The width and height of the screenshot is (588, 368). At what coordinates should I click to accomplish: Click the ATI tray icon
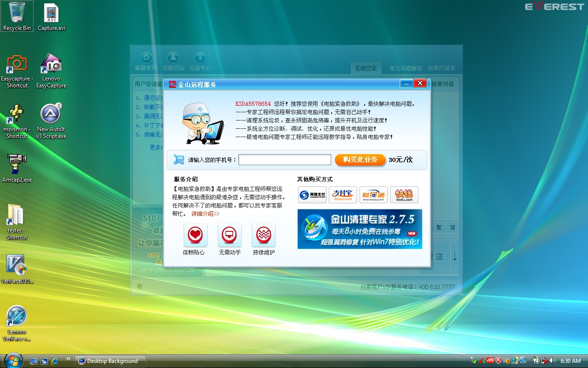490,361
